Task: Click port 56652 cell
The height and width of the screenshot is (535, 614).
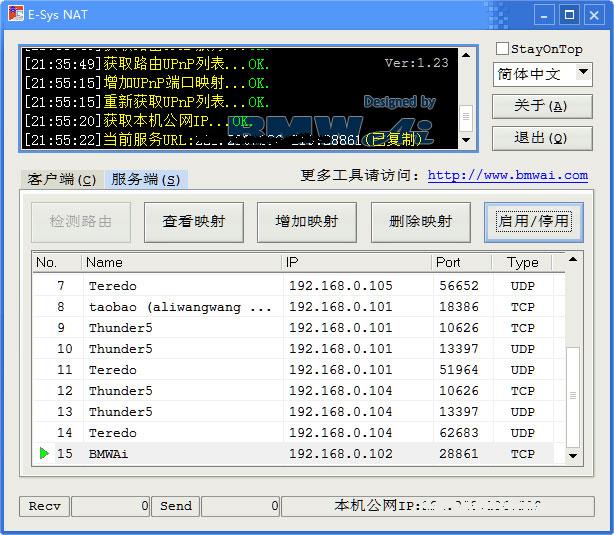Action: coord(459,286)
